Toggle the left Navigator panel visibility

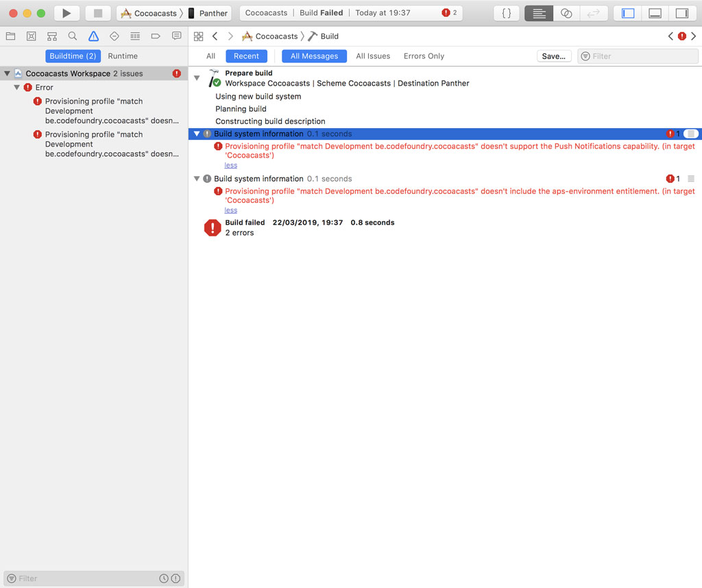pyautogui.click(x=628, y=13)
